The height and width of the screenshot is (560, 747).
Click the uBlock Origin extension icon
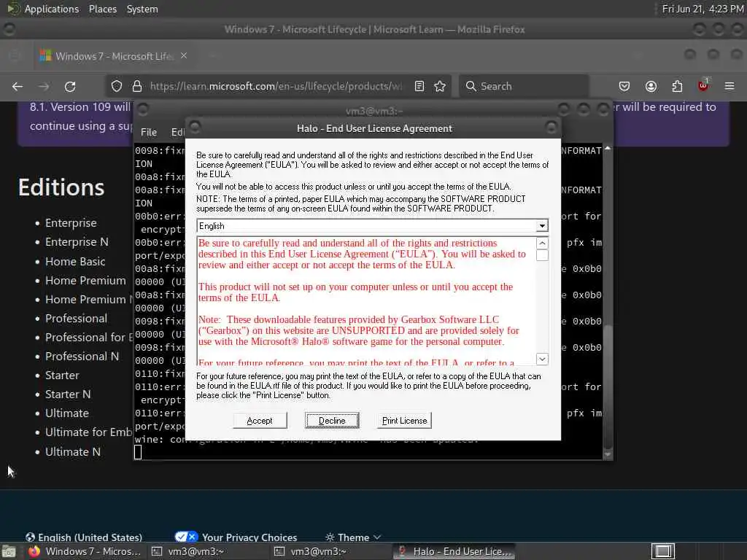[703, 86]
